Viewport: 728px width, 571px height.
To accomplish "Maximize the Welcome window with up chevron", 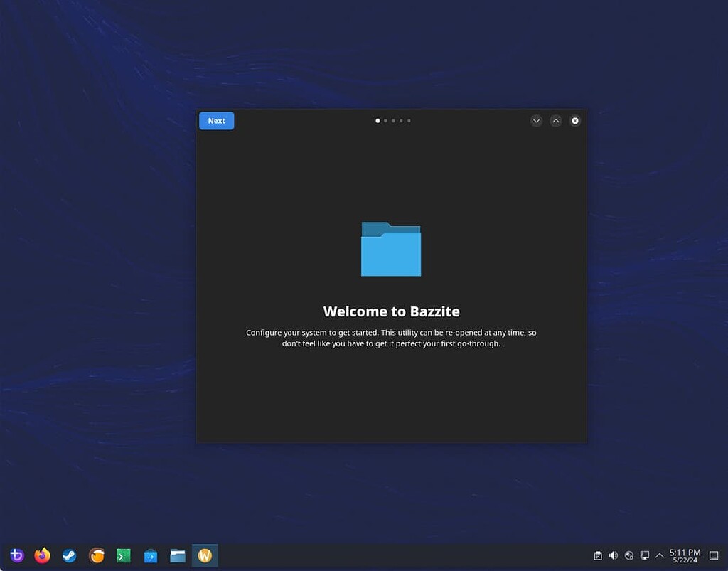I will click(x=556, y=121).
